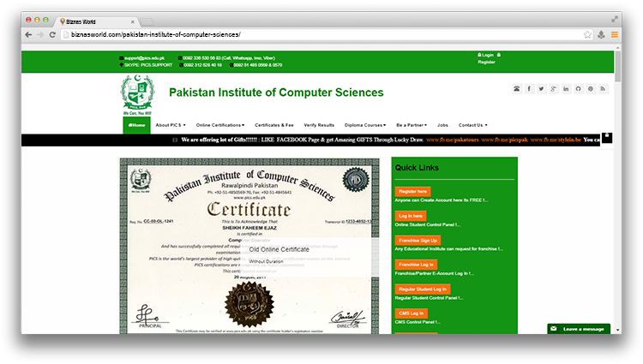Expand the Contact Us dropdown menu
643x364 pixels.
pos(472,125)
